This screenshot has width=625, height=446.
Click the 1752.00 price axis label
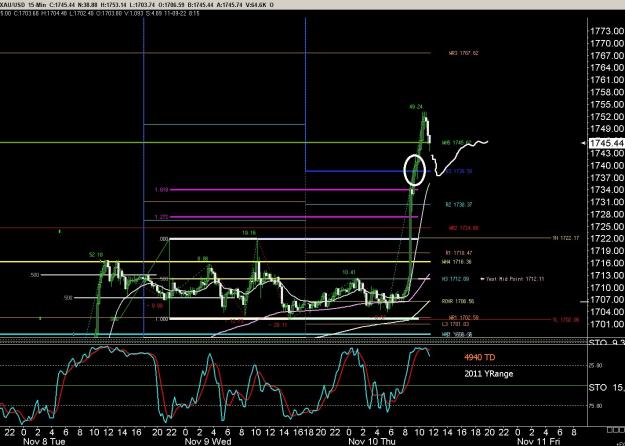click(607, 116)
